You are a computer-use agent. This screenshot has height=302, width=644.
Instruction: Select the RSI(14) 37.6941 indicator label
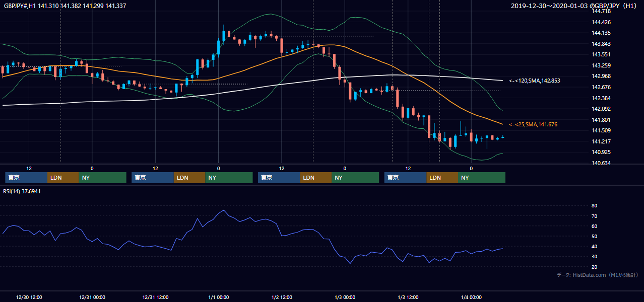pos(22,191)
